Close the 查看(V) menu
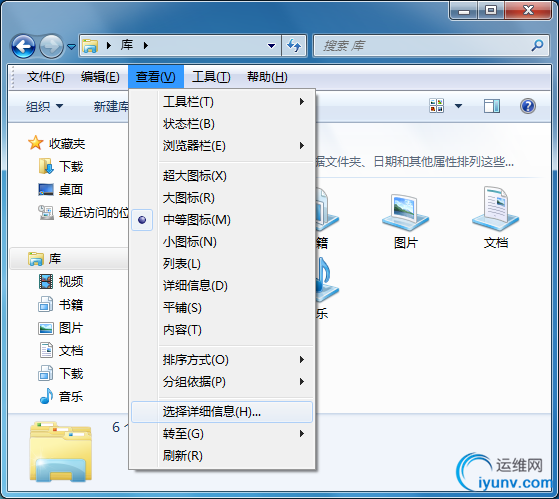The height and width of the screenshot is (499, 559). 156,77
